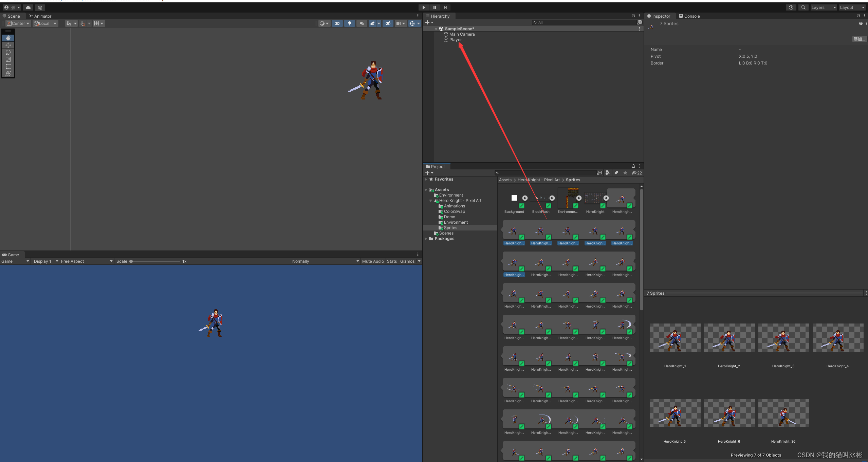Adjust the Game view Scale slider
The height and width of the screenshot is (462, 868).
[x=131, y=261]
